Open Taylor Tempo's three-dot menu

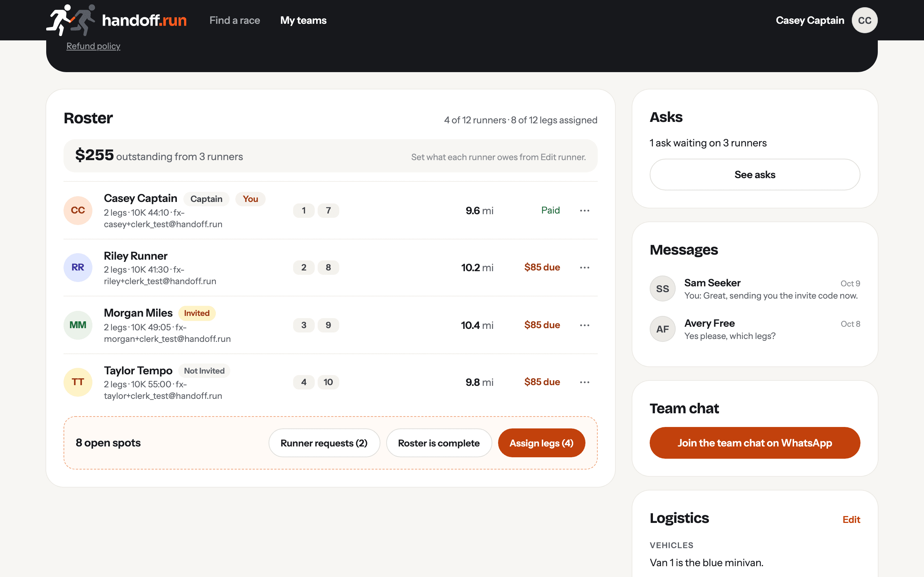[x=585, y=382]
